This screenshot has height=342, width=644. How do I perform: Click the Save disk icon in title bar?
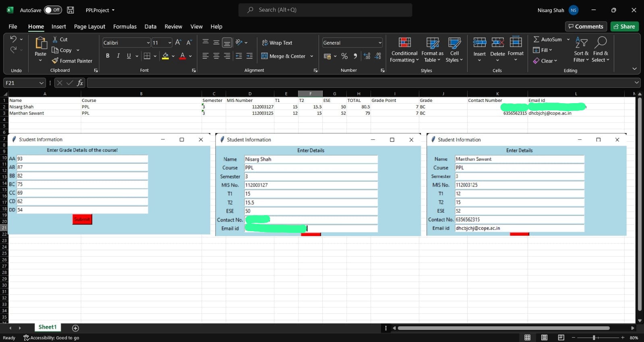pos(70,10)
